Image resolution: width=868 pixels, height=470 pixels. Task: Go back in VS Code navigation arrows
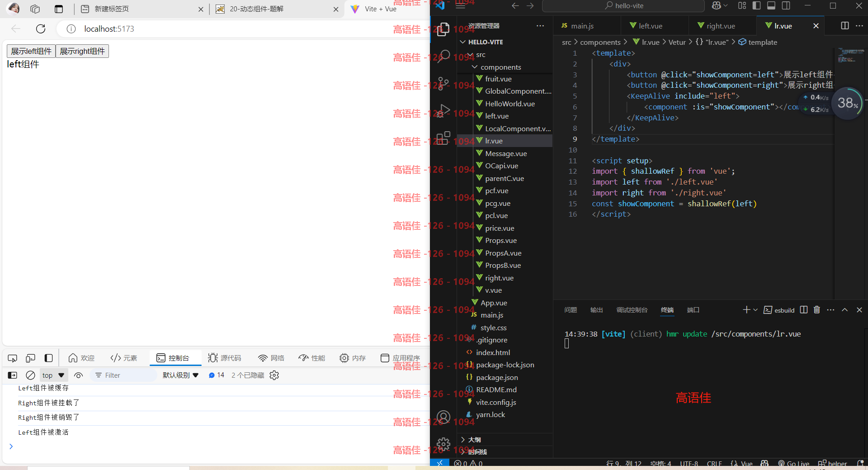click(x=515, y=5)
